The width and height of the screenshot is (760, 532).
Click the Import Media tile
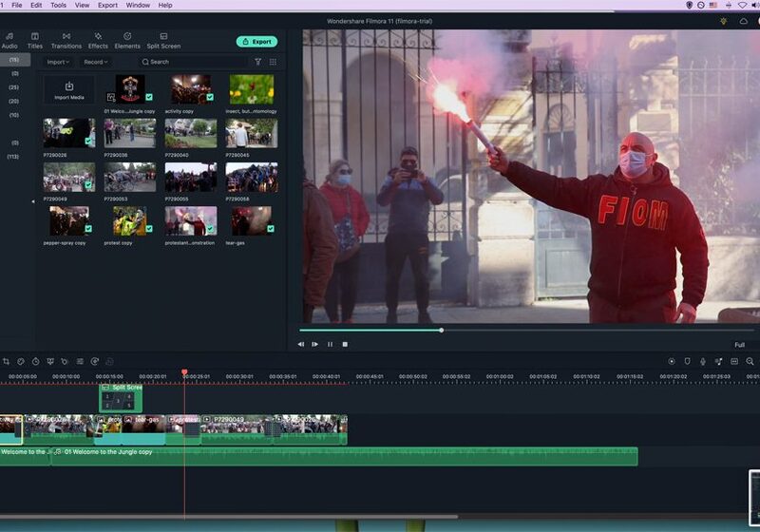pyautogui.click(x=68, y=90)
